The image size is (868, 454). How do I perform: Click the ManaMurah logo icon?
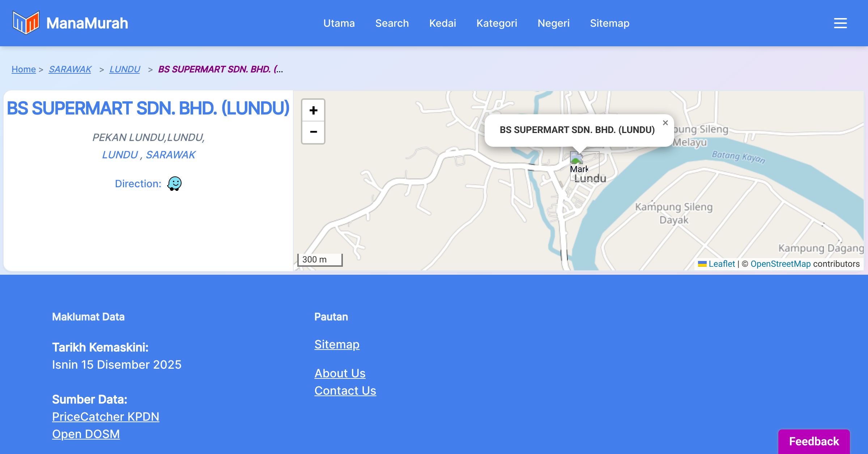click(x=26, y=23)
